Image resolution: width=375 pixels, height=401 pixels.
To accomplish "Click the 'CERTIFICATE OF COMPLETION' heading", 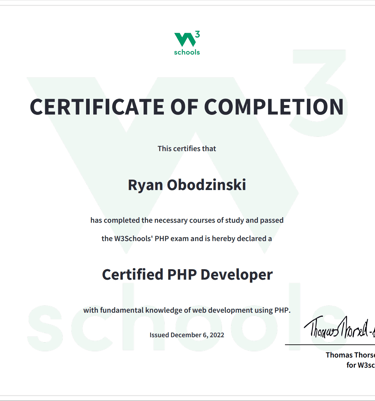I will click(x=187, y=107).
